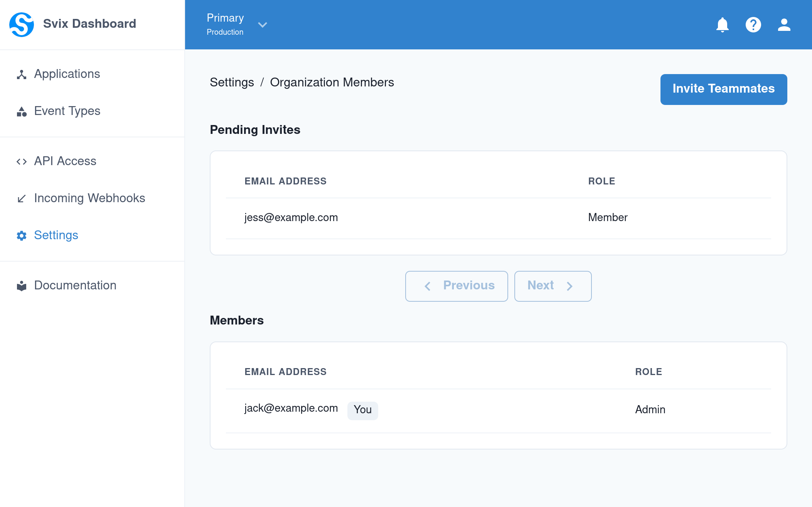
Task: Expand the Primary environment dropdown
Action: point(225,24)
